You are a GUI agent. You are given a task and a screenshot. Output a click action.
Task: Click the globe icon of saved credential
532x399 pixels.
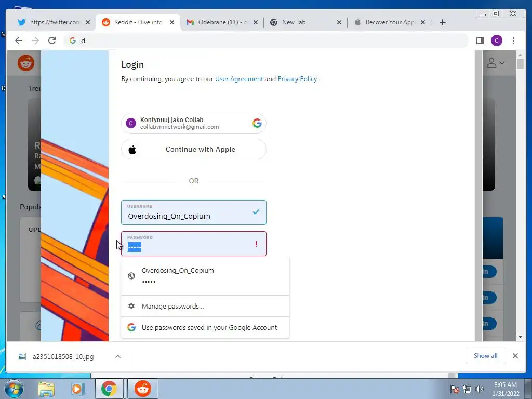point(131,276)
